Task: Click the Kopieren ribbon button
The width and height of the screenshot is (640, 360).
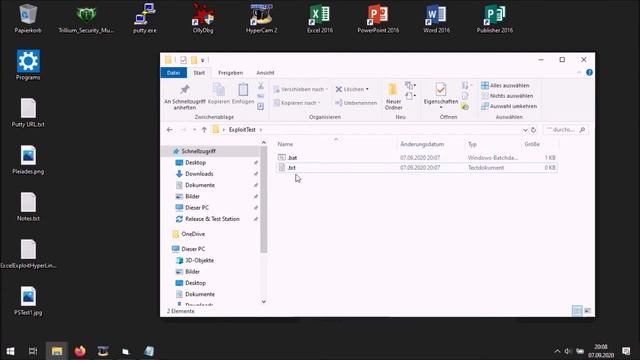Action: [219, 94]
